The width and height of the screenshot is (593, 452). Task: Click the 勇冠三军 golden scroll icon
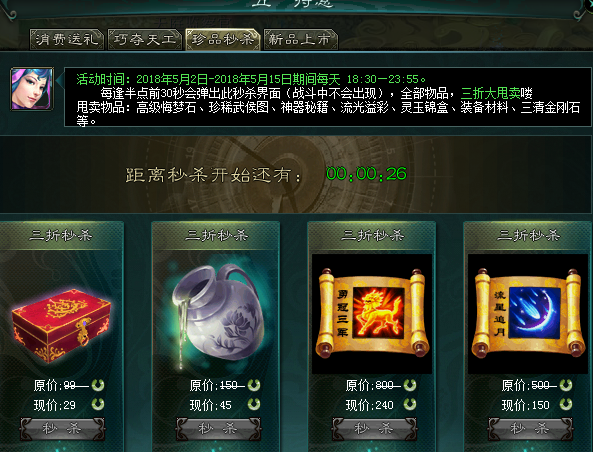[x=372, y=313]
